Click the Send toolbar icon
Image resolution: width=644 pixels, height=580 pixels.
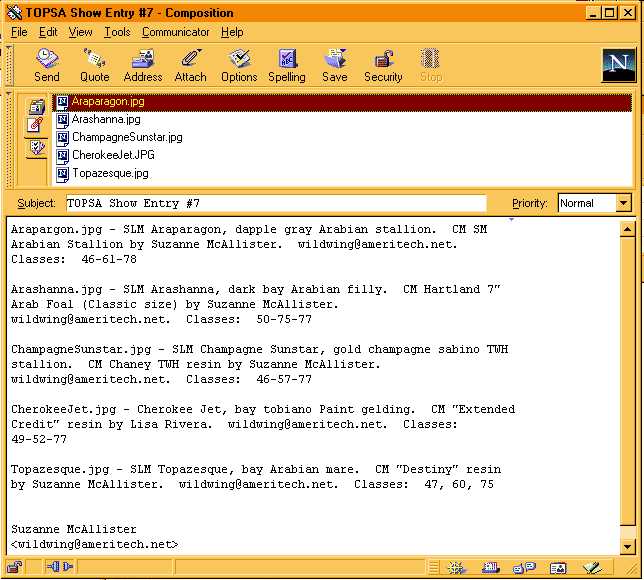[46, 66]
